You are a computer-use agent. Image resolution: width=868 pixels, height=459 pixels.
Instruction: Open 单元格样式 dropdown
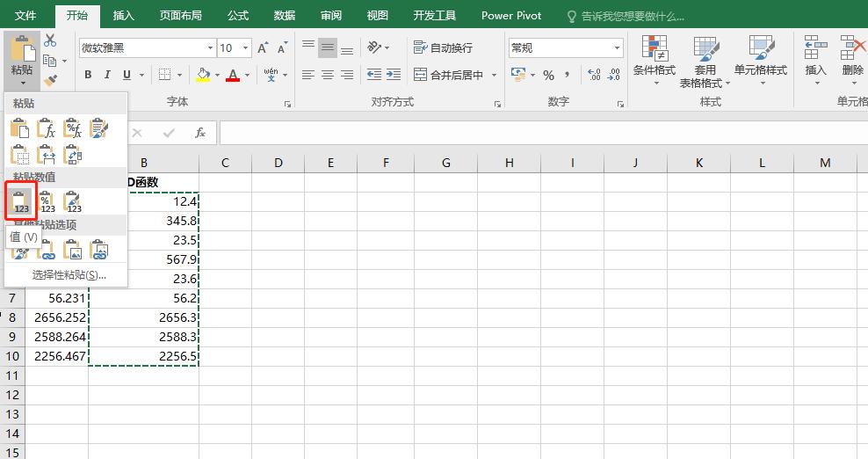click(761, 61)
